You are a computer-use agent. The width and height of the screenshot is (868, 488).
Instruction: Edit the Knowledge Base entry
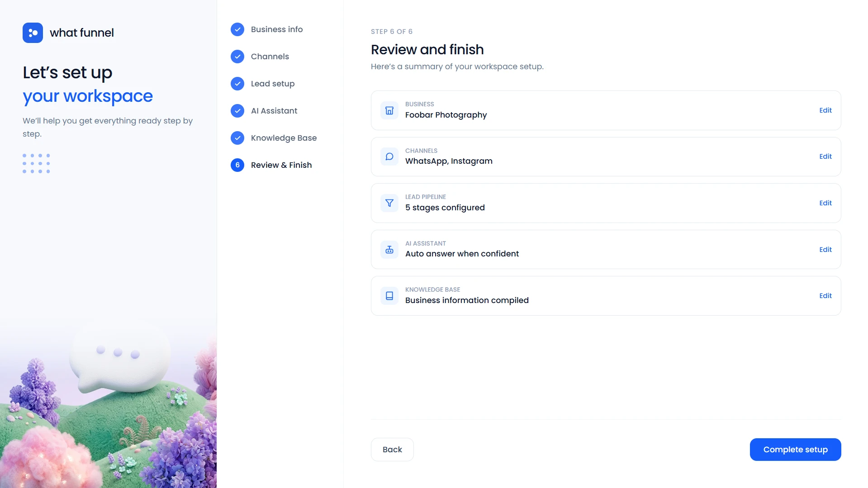coord(825,296)
